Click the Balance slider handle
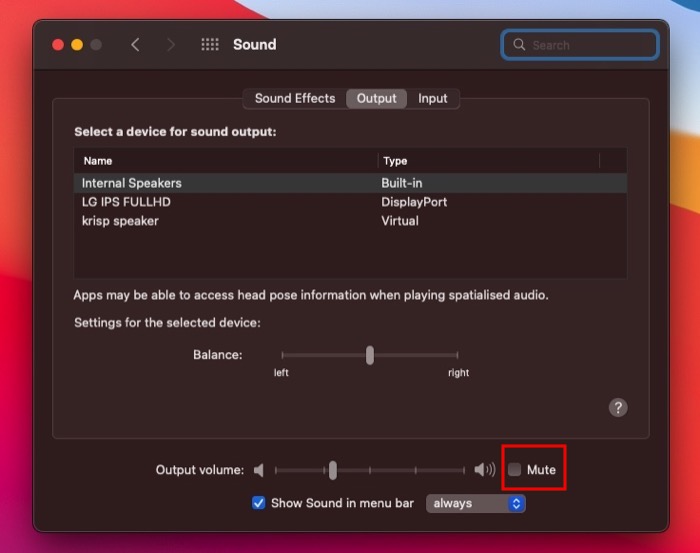Screen dimensions: 700x553 (x=370, y=355)
